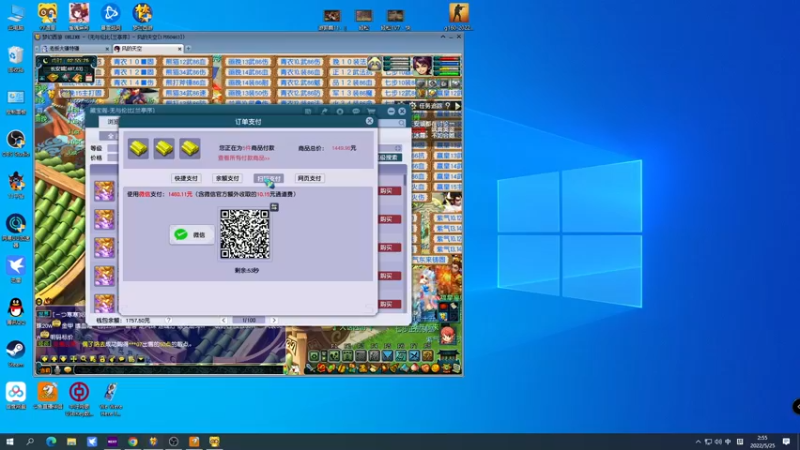Click the round circle icon in 藏宝阁 header
800x450 pixels.
pos(340,111)
